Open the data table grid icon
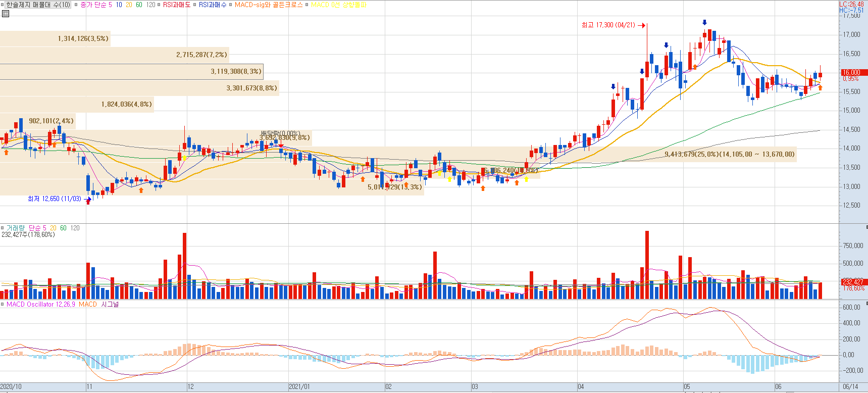The height and width of the screenshot is (393, 868). [x=6, y=14]
